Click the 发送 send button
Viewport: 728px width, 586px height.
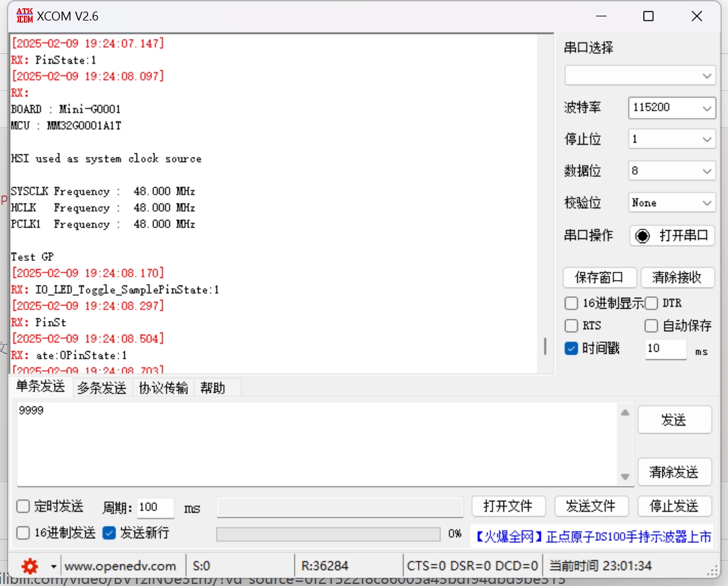point(674,420)
